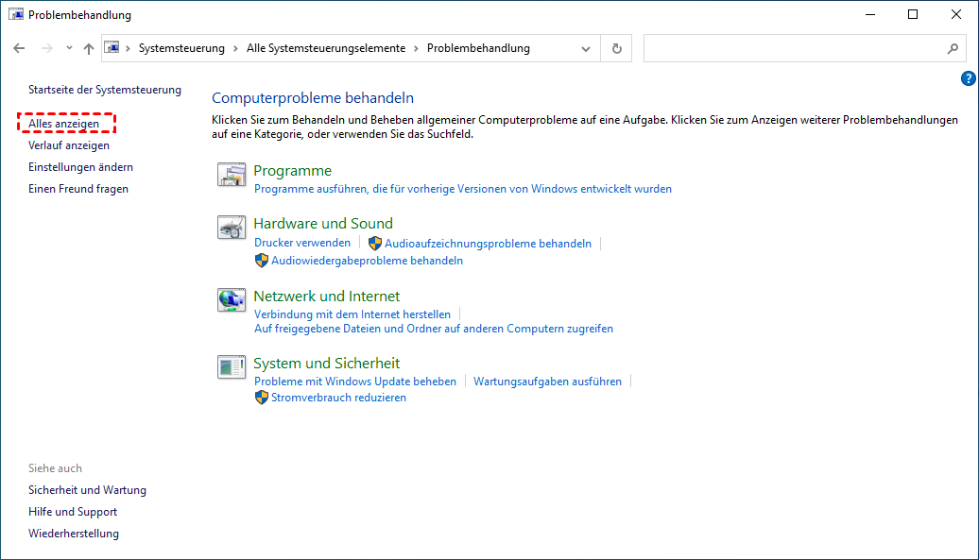
Task: Click the System und Sicherheit icon
Action: tap(231, 367)
